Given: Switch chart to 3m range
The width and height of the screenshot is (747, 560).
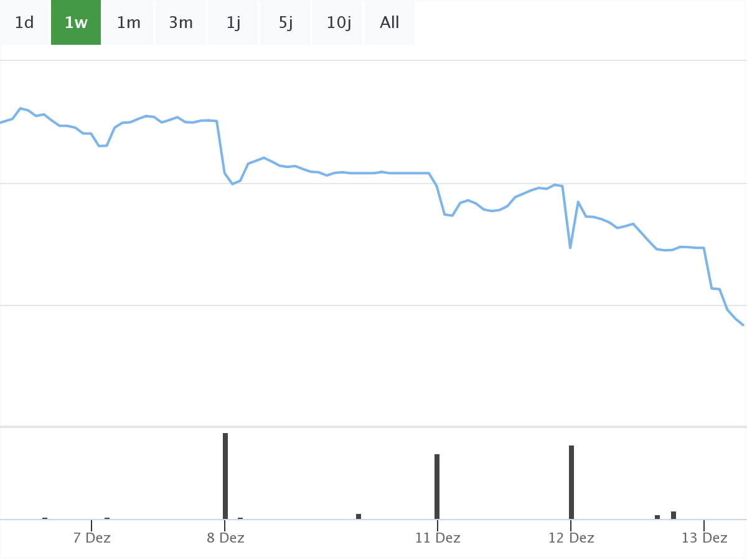Looking at the screenshot, I should coord(181,23).
